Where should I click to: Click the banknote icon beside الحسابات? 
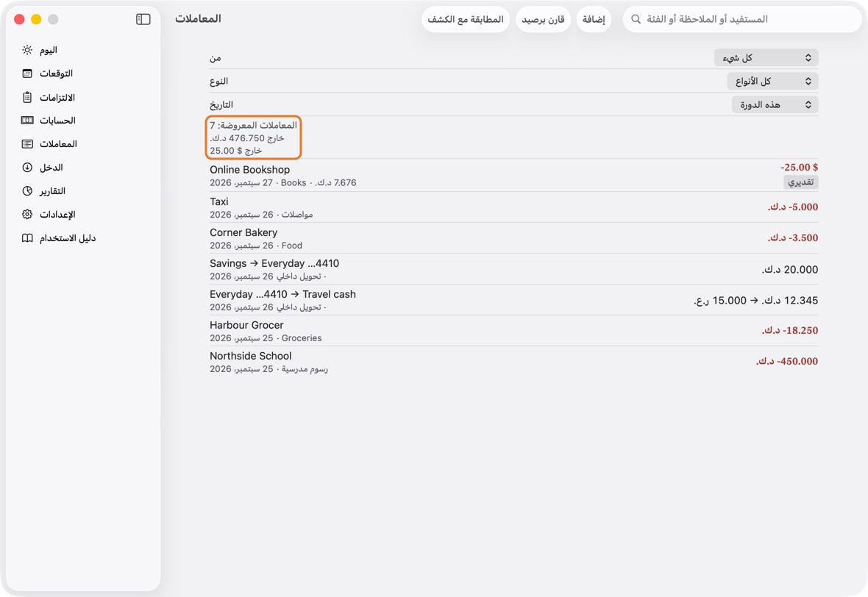tap(27, 120)
